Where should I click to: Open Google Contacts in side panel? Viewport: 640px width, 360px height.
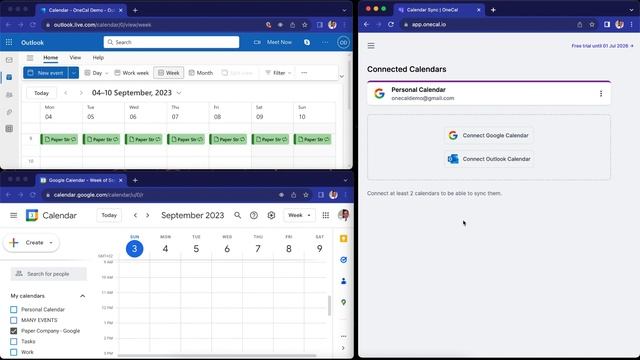pyautogui.click(x=343, y=281)
